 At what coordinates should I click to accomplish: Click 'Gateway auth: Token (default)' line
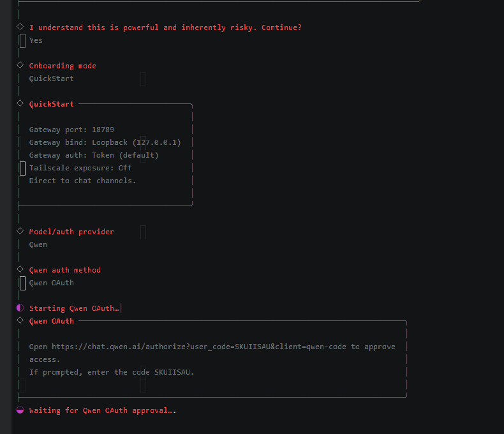94,155
